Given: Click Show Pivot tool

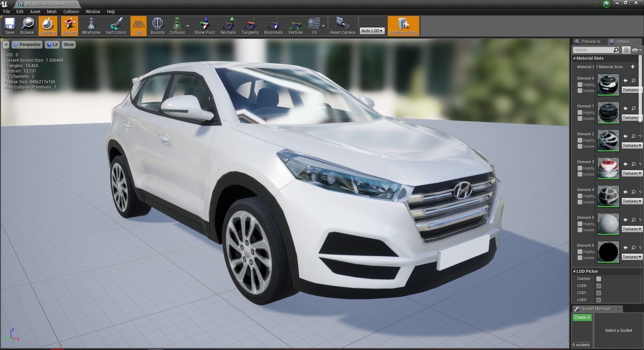Looking at the screenshot, I should [205, 26].
